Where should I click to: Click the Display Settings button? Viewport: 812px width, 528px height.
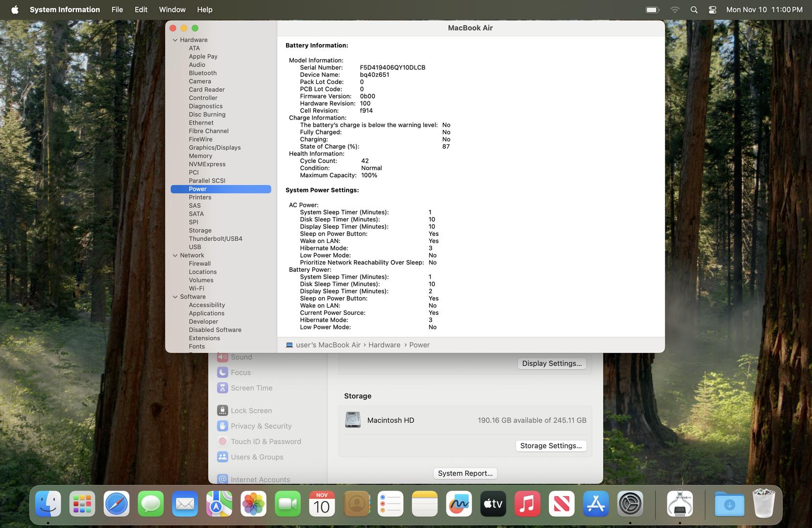coord(551,363)
